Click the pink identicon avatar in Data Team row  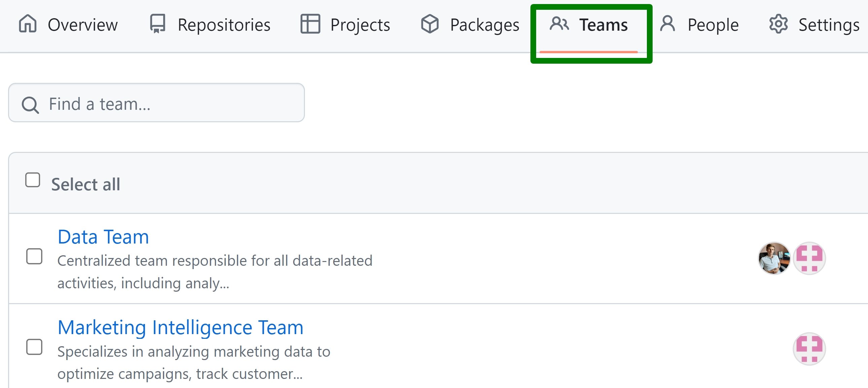click(x=809, y=258)
